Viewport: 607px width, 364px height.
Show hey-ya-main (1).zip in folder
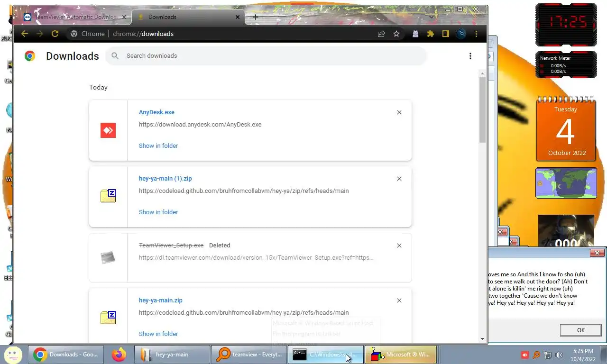click(x=158, y=212)
